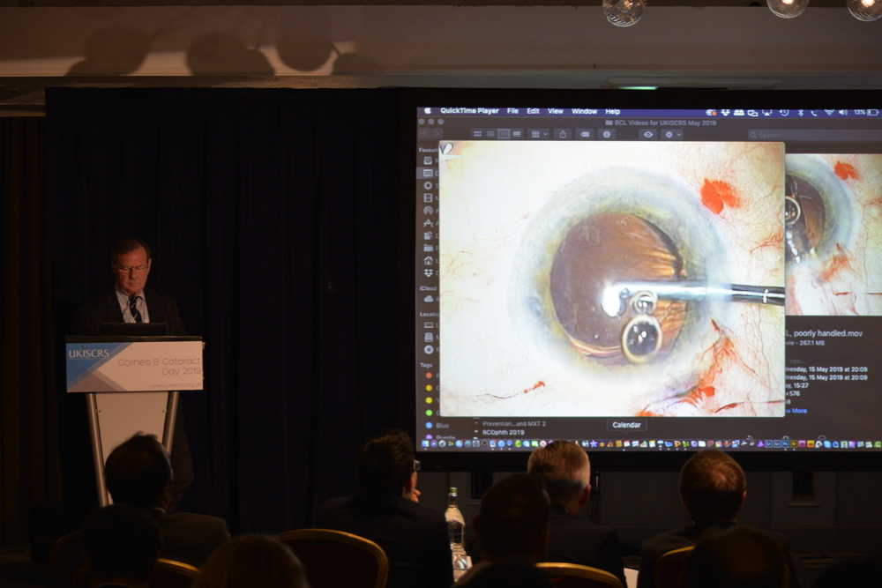Open the QuickTime Player menu
The height and width of the screenshot is (588, 882).
(469, 111)
